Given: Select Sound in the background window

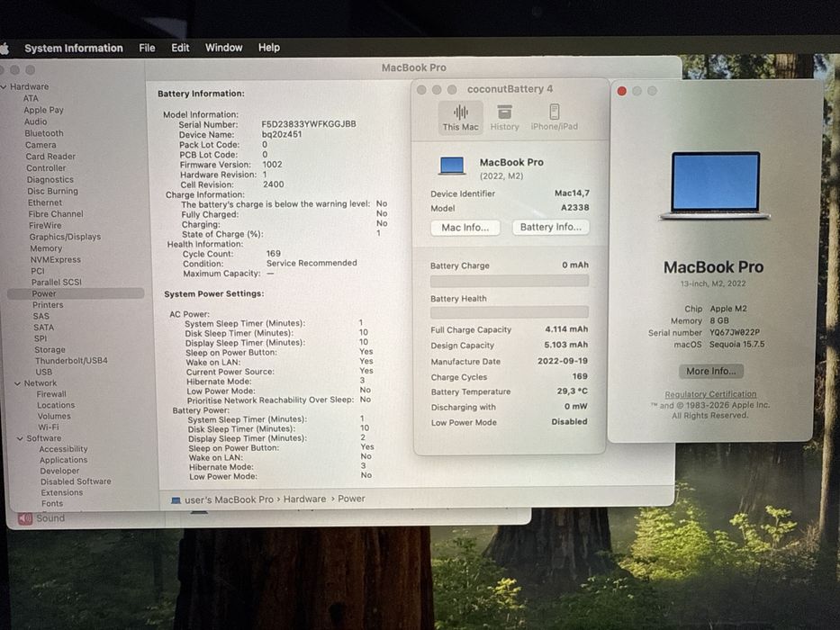Looking at the screenshot, I should tap(41, 518).
